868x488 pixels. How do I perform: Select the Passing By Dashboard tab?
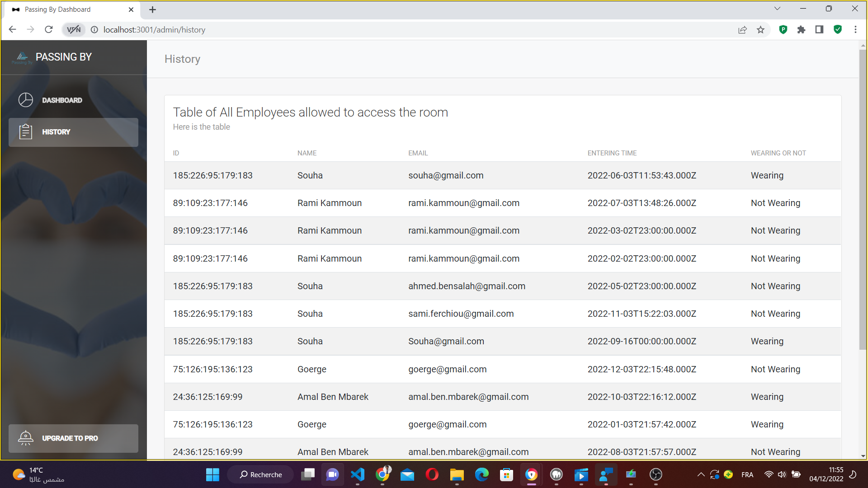(58, 9)
